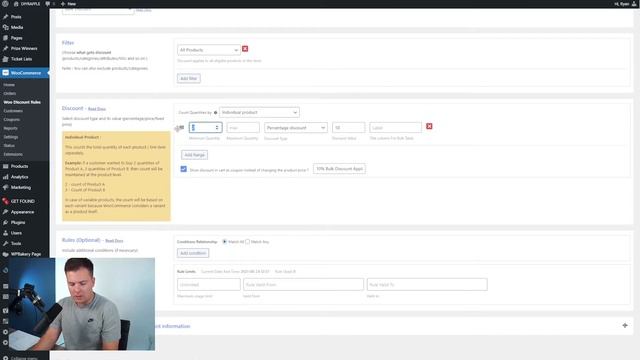This screenshot has height=360, width=640.
Task: Open the Ticket Lists icon in sidebar
Action: pyautogui.click(x=5, y=59)
